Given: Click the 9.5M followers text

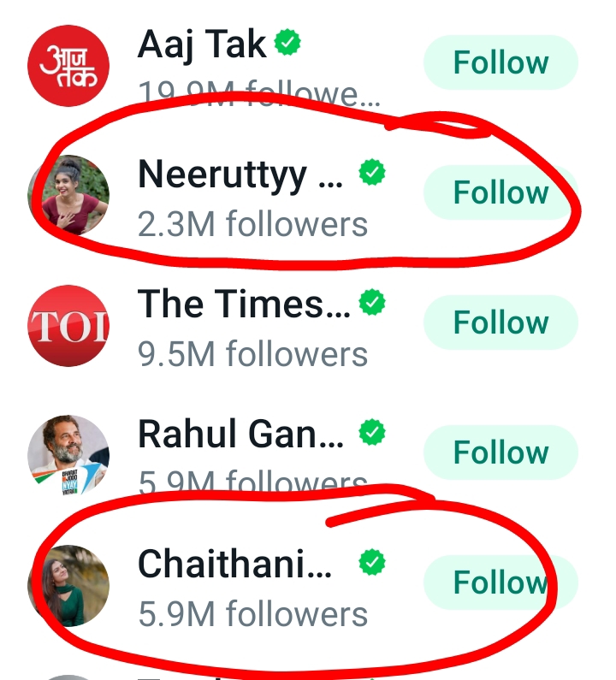Looking at the screenshot, I should coord(252,354).
